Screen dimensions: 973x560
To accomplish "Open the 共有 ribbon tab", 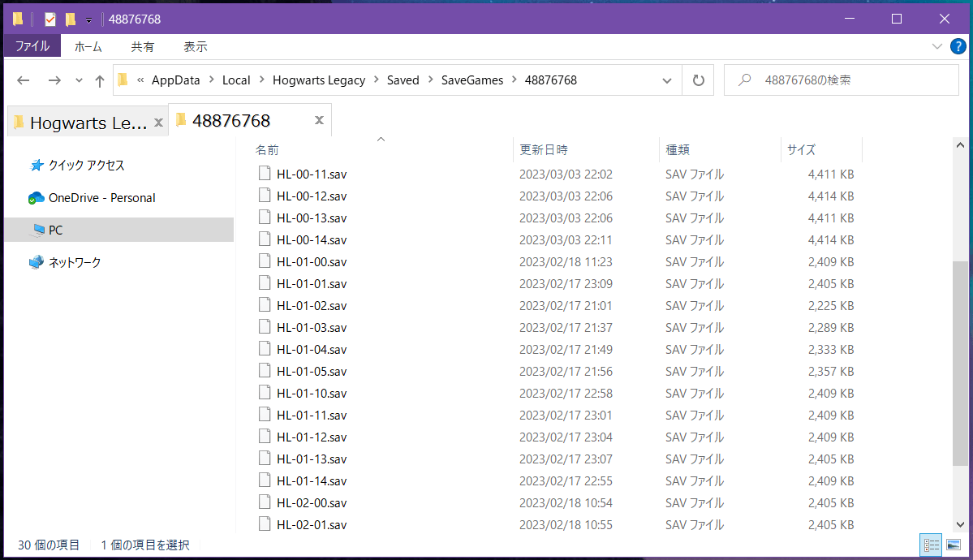I will (x=142, y=46).
